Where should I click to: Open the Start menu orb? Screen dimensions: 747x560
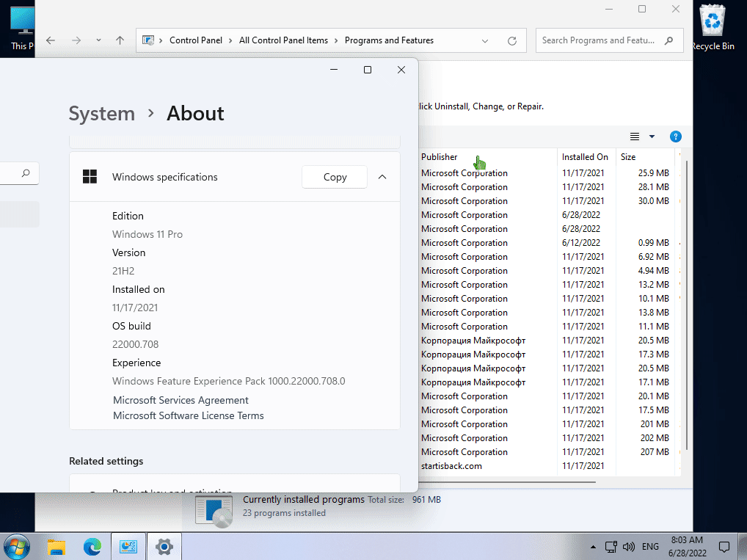[x=17, y=547]
